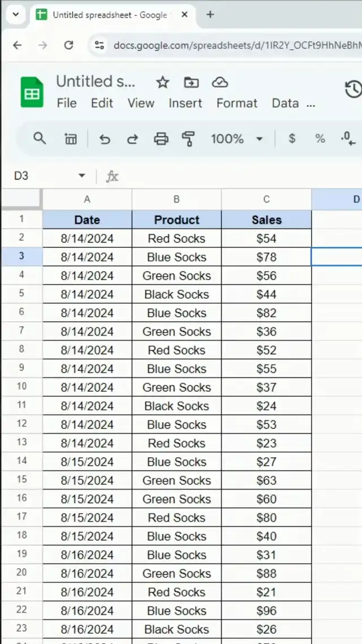362x644 pixels.
Task: Open a new browser tab
Action: tap(210, 15)
